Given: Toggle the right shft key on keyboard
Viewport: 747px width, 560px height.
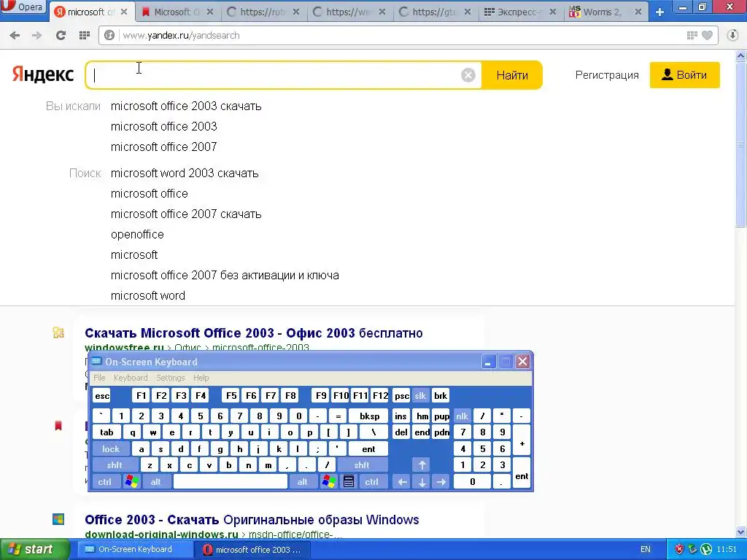Looking at the screenshot, I should (362, 464).
